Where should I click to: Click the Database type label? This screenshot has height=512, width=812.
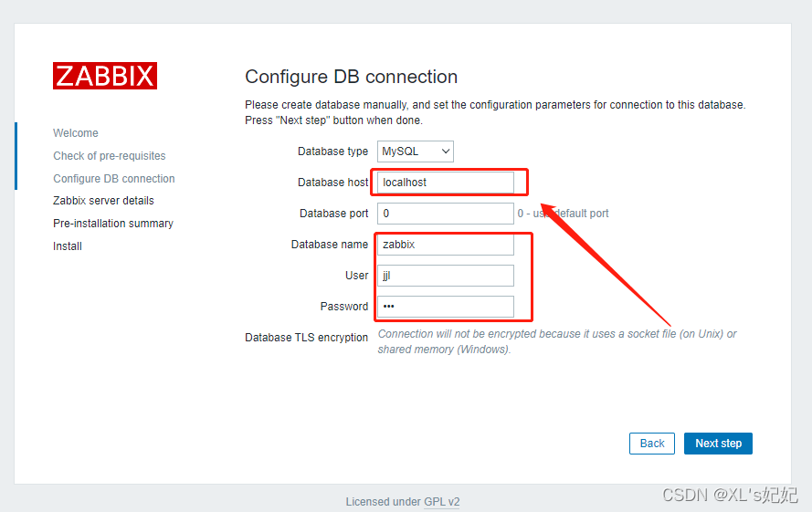pyautogui.click(x=333, y=152)
